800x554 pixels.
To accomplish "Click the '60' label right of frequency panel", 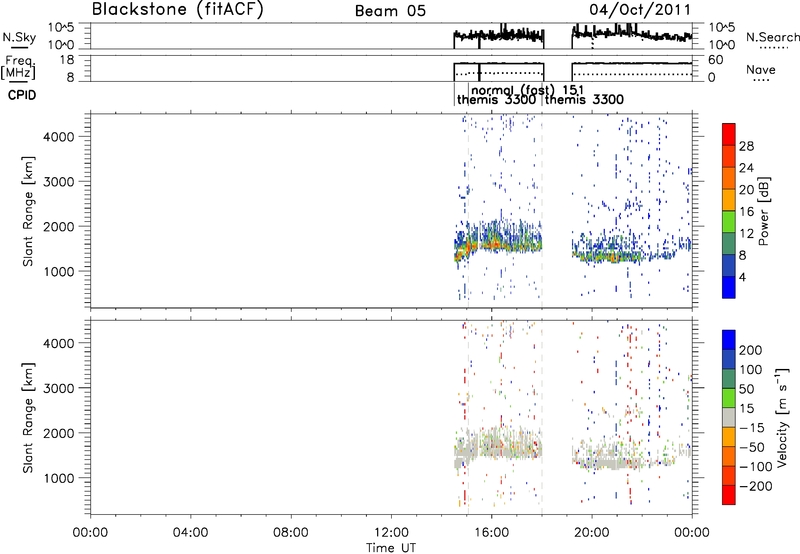I will coord(716,60).
